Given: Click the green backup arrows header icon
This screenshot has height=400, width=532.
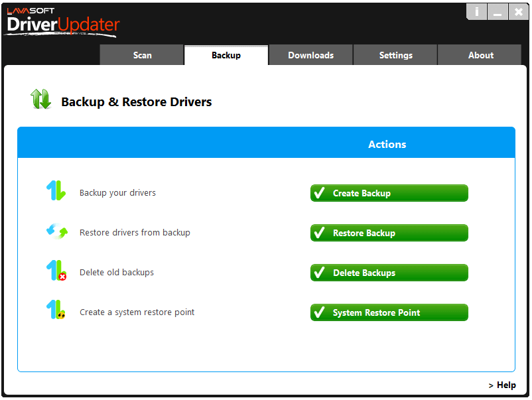Looking at the screenshot, I should tap(40, 98).
